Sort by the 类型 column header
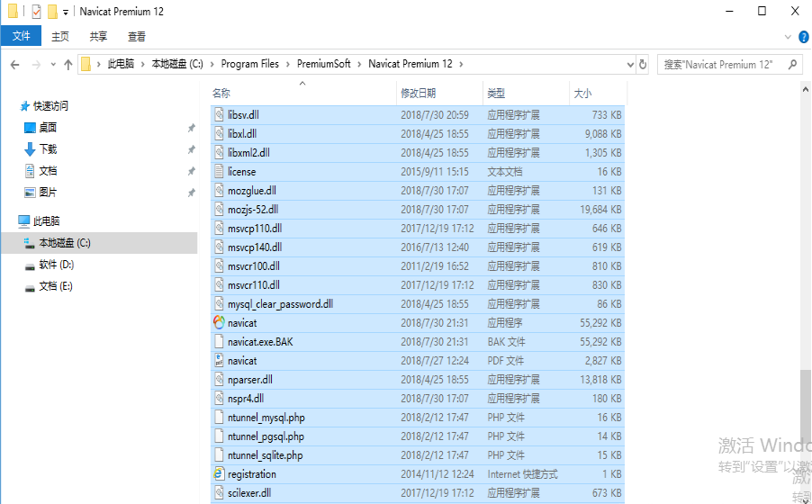Image resolution: width=812 pixels, height=504 pixels. pyautogui.click(x=526, y=94)
